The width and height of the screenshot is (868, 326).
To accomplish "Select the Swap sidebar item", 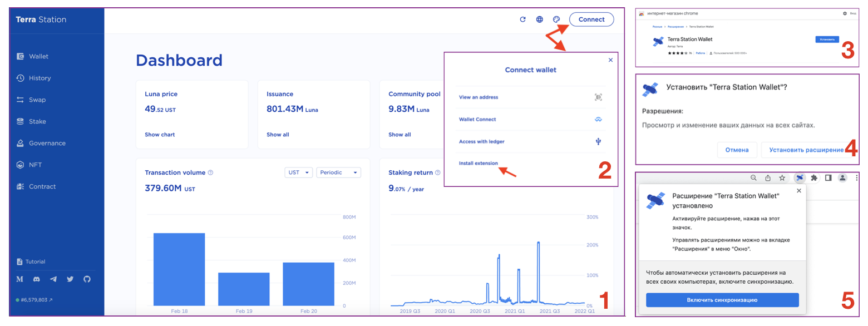I will click(37, 100).
